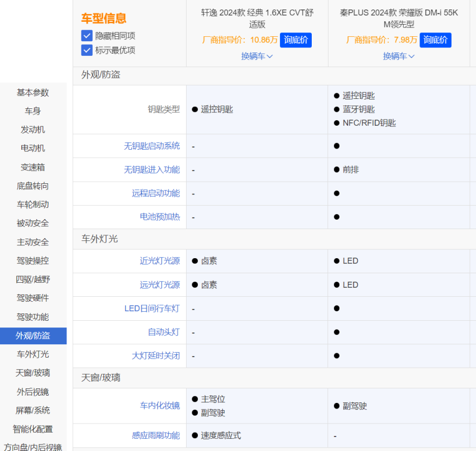476x451 pixels.
Task: Click 询底价 button for 秦PLUS 2024款
Action: click(x=435, y=40)
